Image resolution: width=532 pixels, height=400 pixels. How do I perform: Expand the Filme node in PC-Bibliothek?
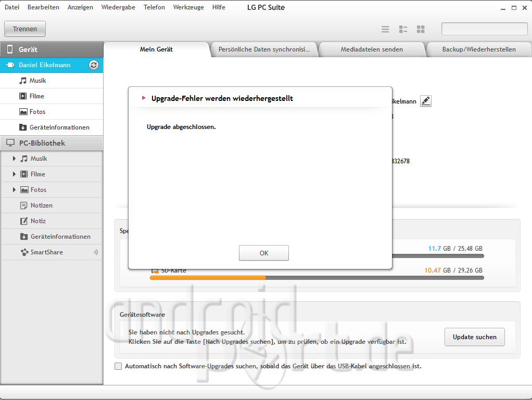click(15, 174)
